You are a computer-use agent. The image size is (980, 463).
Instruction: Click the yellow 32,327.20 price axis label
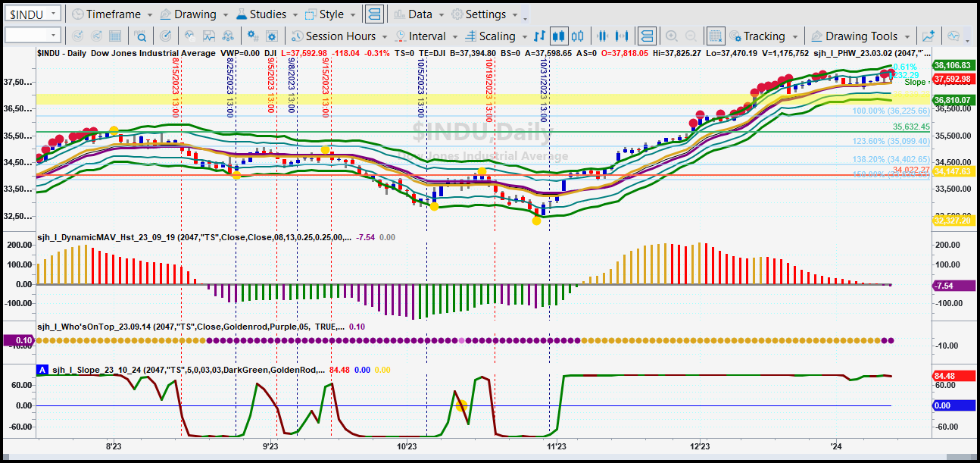[x=953, y=220]
